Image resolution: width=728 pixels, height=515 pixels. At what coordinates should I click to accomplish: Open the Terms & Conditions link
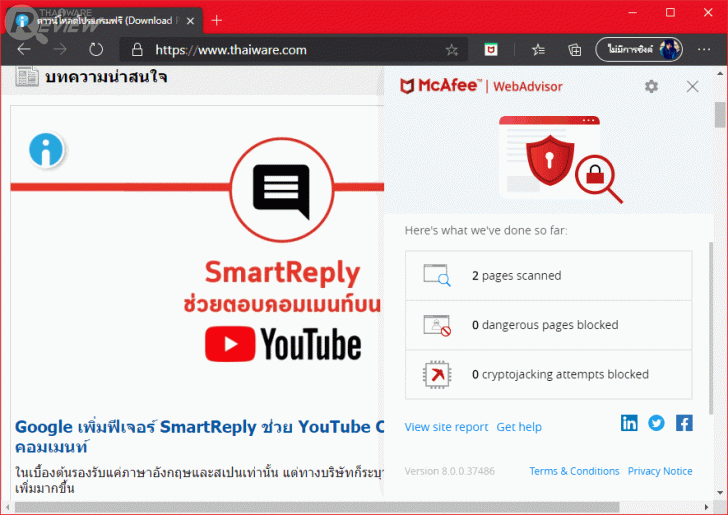tap(574, 471)
